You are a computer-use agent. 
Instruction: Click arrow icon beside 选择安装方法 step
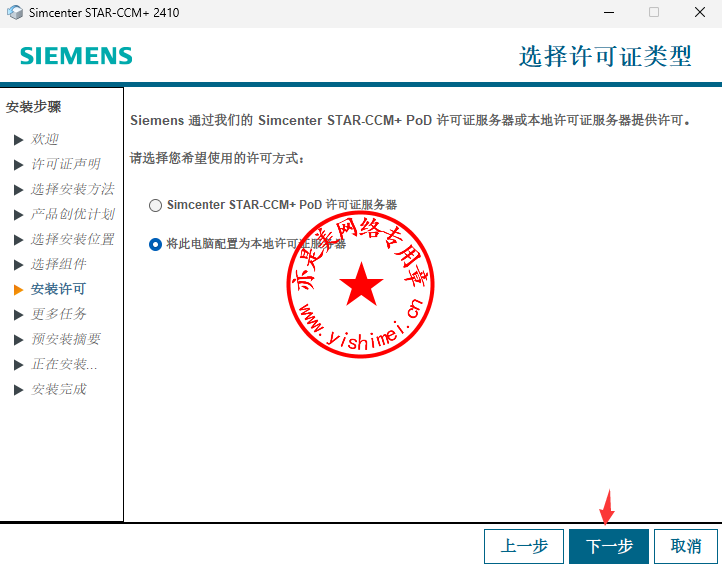pos(18,190)
